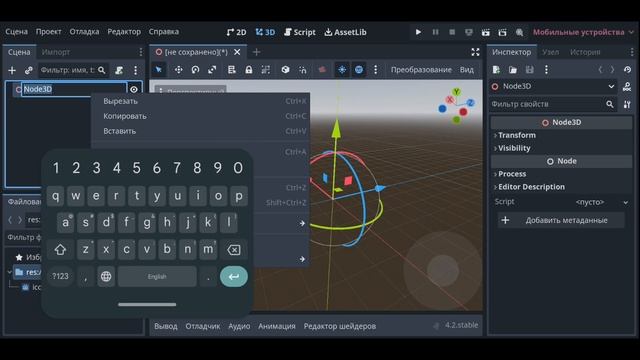Open remote debug monitor icon
This screenshot has width=640, height=360.
point(469,32)
